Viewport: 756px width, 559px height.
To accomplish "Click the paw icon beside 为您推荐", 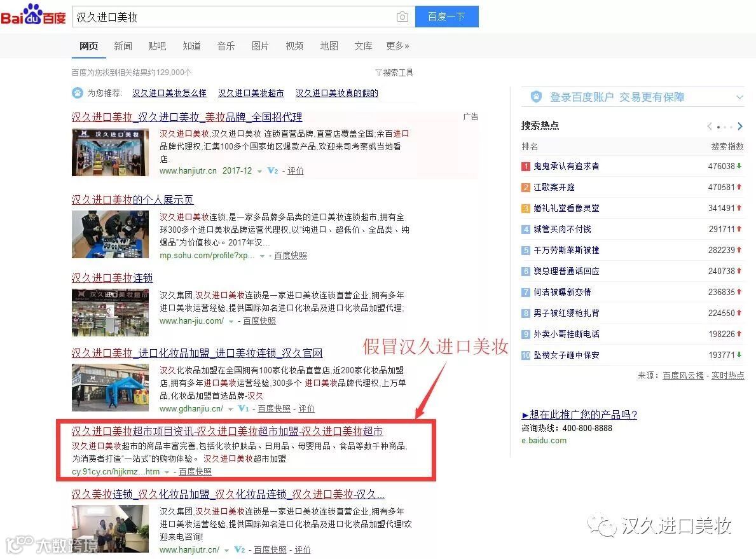I will click(77, 93).
